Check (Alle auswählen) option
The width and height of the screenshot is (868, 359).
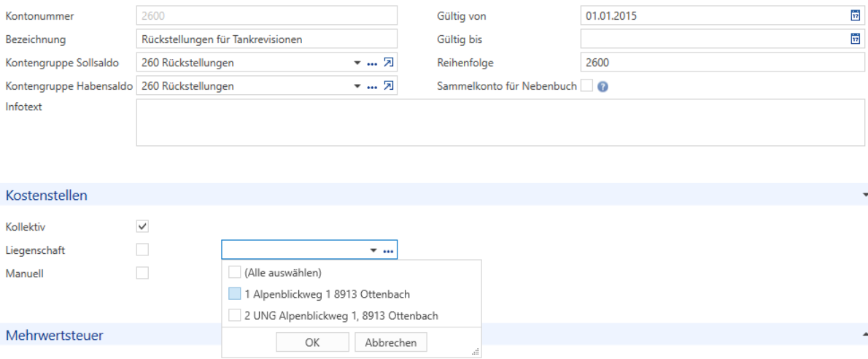[234, 272]
